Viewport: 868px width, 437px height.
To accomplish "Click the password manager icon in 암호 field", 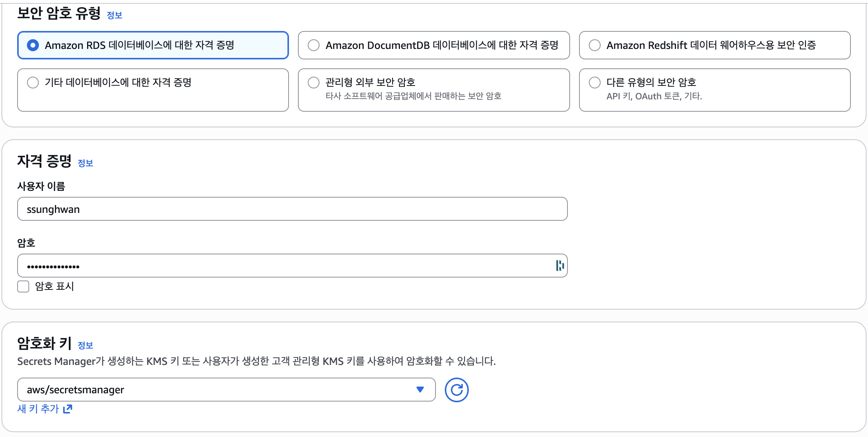I will pos(560,266).
